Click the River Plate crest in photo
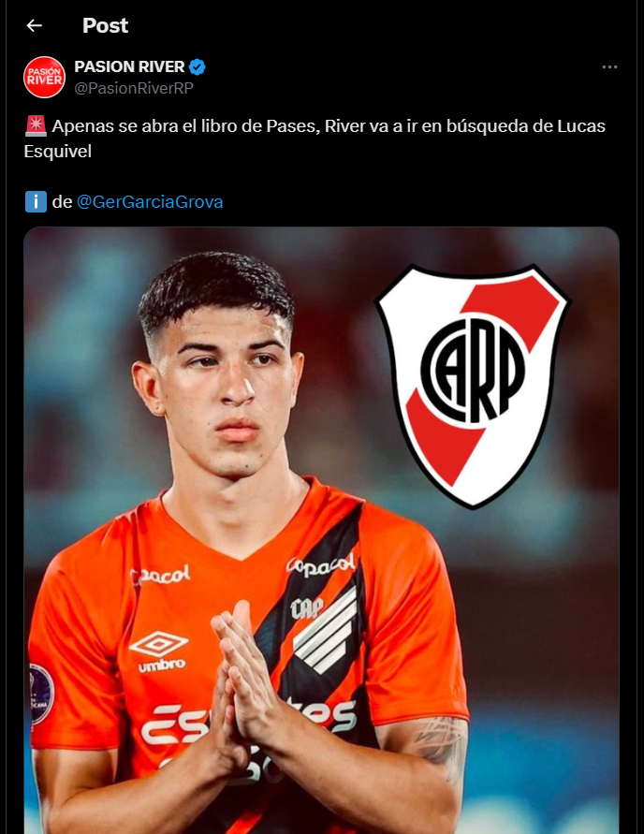The image size is (644, 834). 472,387
